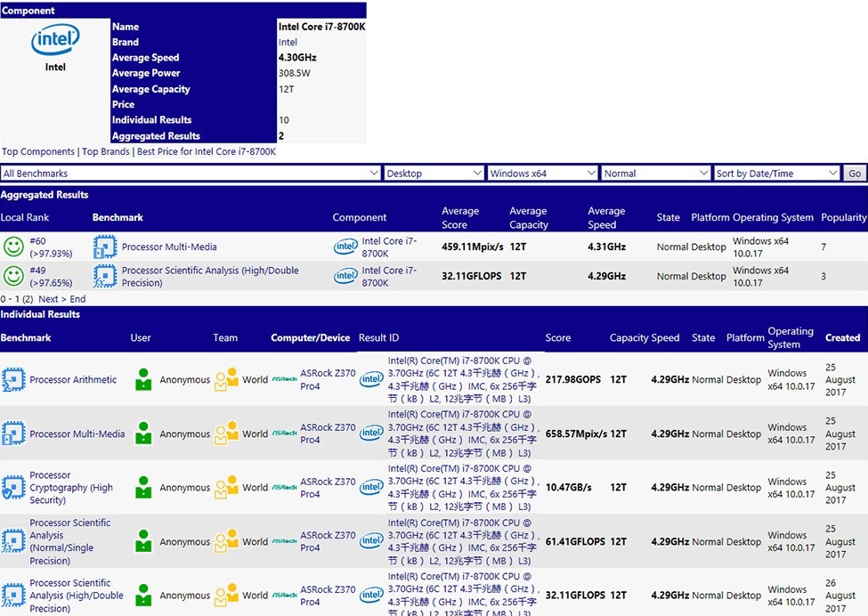This screenshot has height=616, width=868.
Task: Click green smiley icon for rank #60
Action: click(x=13, y=247)
